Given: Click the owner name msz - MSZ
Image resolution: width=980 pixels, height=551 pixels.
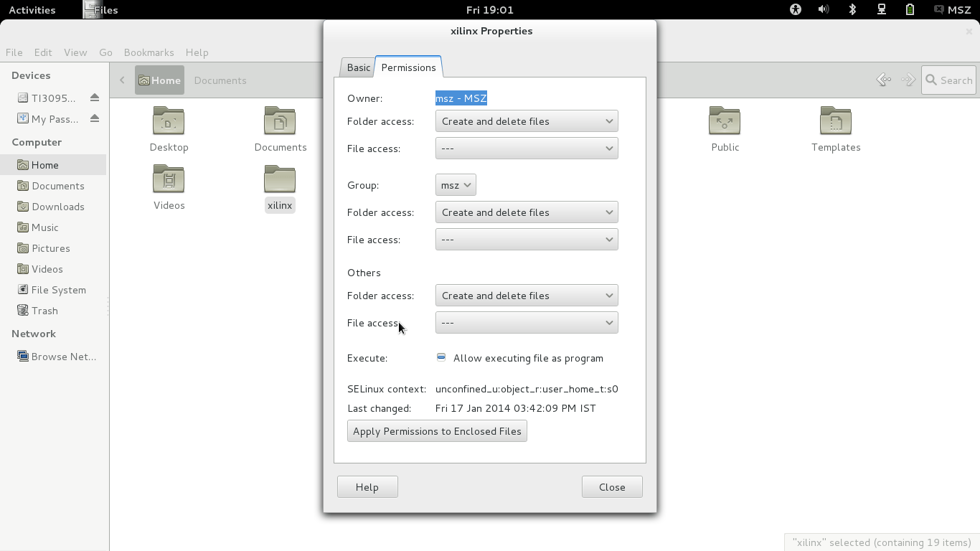Looking at the screenshot, I should pyautogui.click(x=461, y=98).
